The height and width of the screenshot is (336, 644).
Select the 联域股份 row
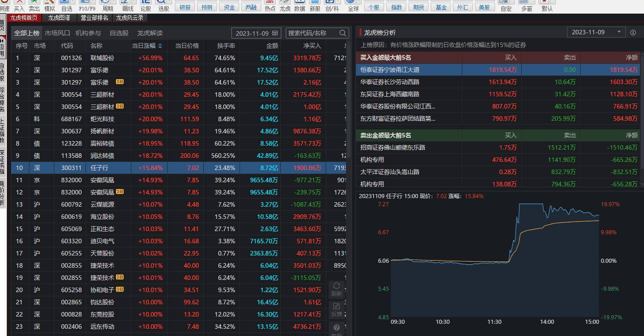pyautogui.click(x=179, y=58)
